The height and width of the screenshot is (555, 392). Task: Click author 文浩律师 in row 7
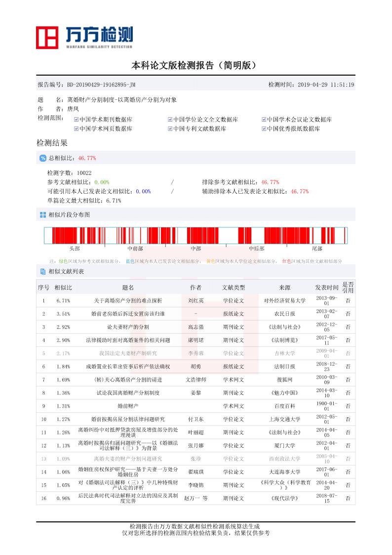196,380
